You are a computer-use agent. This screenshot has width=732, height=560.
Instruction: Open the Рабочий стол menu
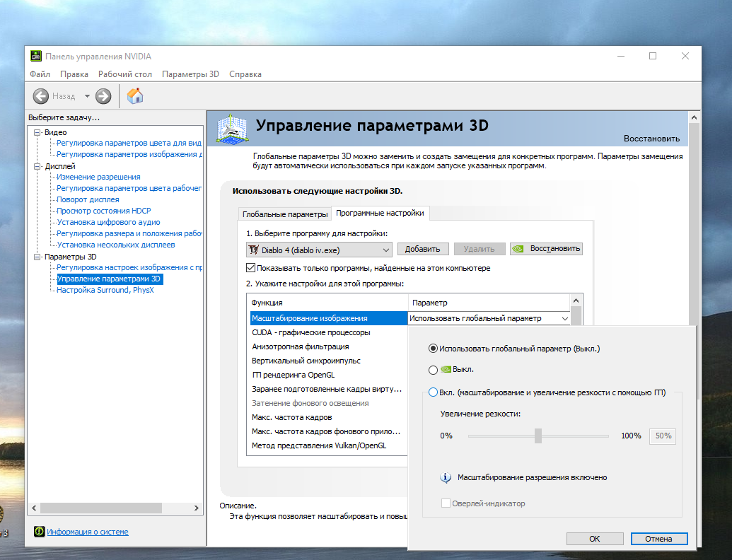point(124,74)
